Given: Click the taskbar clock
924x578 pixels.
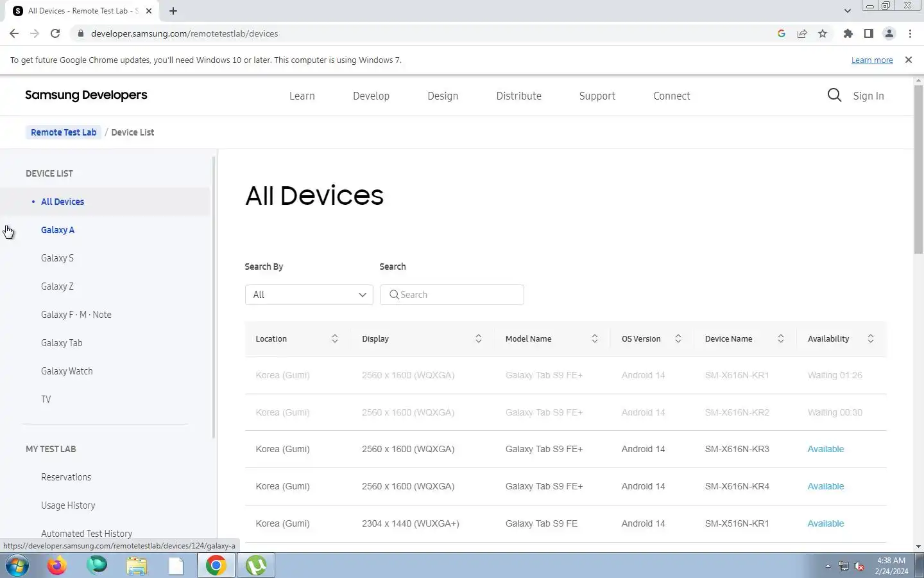Looking at the screenshot, I should point(891,566).
